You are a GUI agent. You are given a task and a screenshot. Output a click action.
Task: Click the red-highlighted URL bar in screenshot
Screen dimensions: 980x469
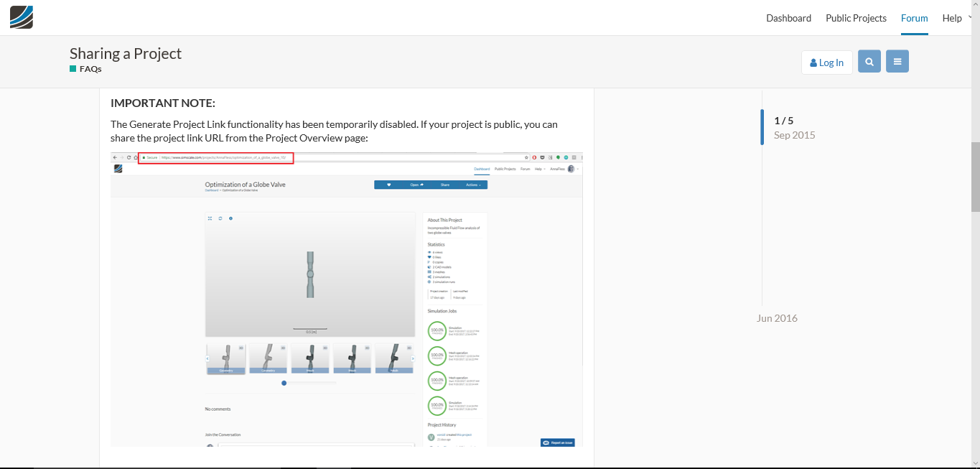pos(215,157)
